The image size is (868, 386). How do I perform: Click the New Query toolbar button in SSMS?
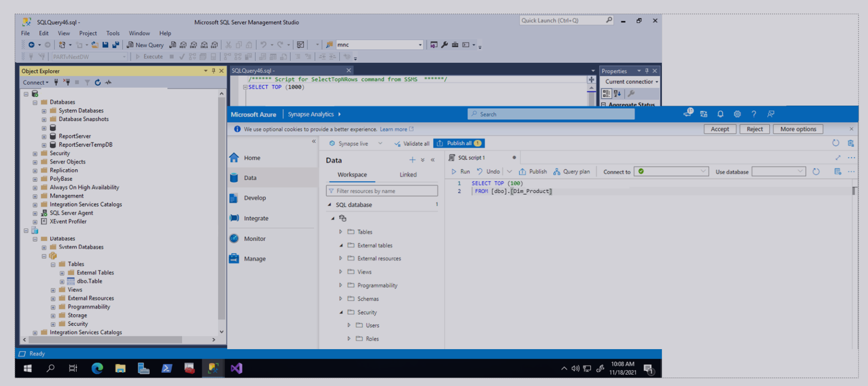click(145, 45)
